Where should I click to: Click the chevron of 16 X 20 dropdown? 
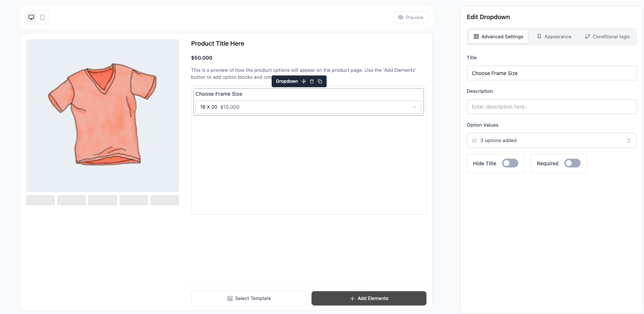click(414, 107)
